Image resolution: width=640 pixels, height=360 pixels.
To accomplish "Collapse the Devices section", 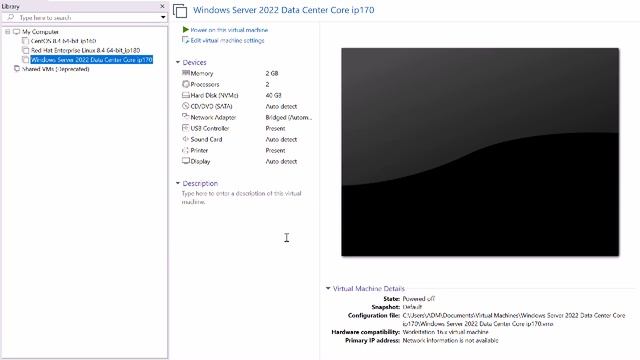I will point(178,62).
